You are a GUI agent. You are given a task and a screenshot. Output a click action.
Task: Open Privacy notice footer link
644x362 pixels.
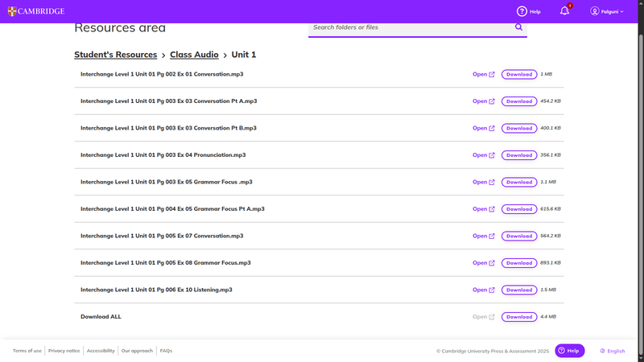64,351
